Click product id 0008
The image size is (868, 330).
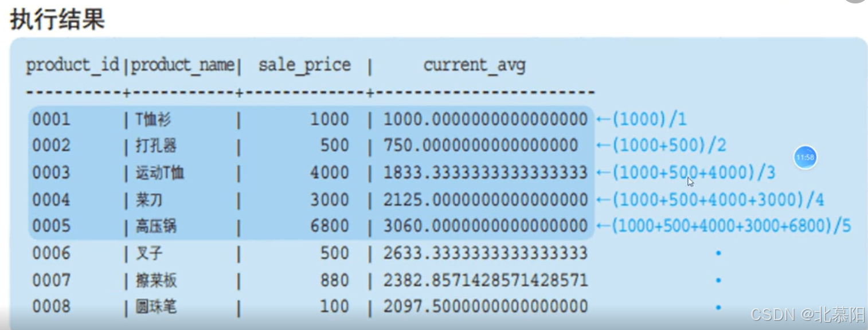click(51, 307)
